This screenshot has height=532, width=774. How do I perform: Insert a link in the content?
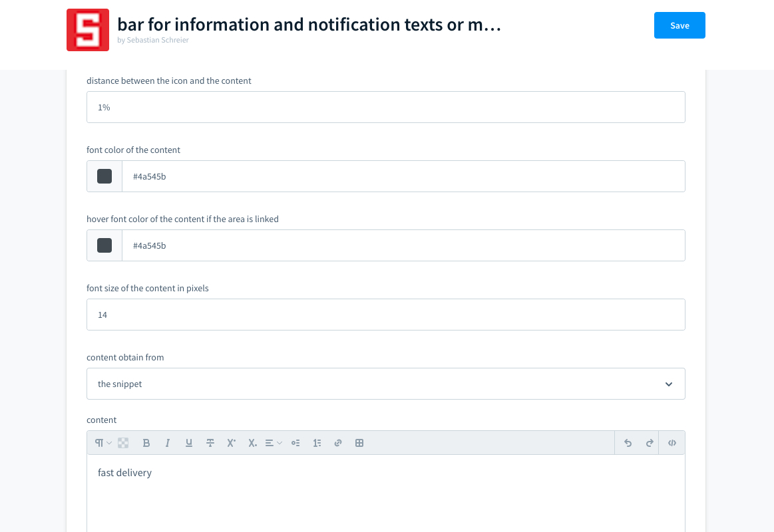[338, 443]
